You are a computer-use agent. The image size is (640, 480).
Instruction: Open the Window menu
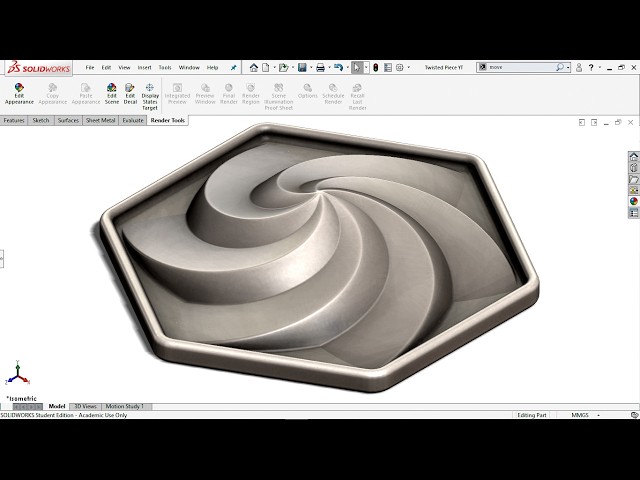pos(189,68)
